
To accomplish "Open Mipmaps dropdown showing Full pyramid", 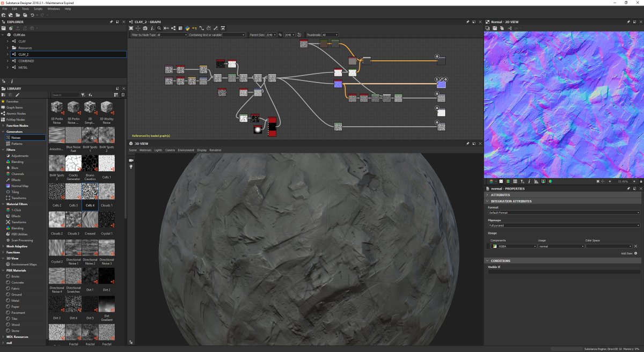I will pos(563,225).
